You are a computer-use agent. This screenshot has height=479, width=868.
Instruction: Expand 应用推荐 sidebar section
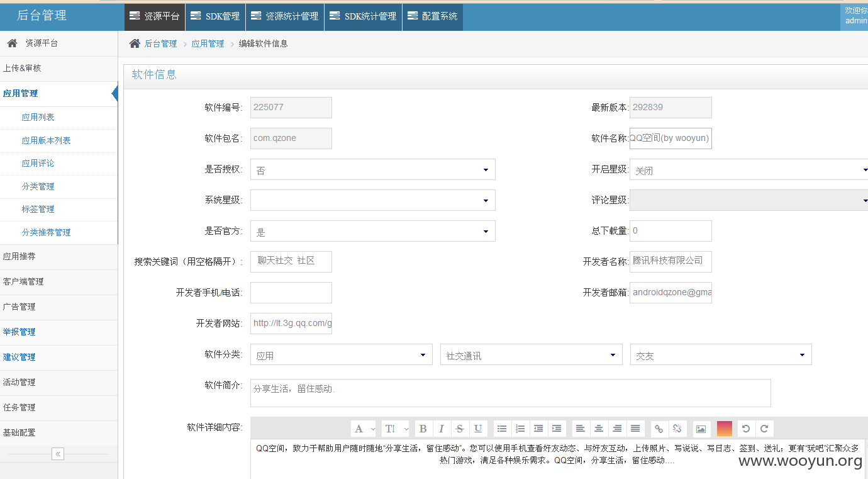pos(58,256)
